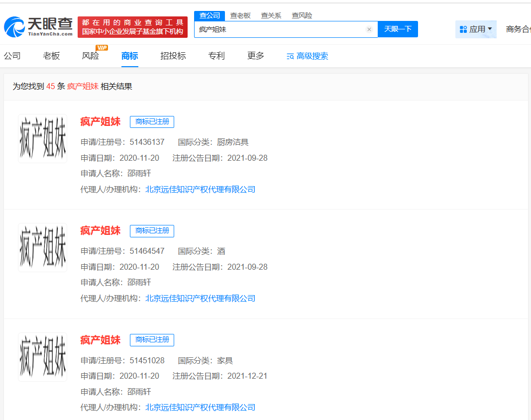The height and width of the screenshot is (420, 531).
Task: Click 商标已注册 badge on the 家具 result
Action: coord(152,340)
